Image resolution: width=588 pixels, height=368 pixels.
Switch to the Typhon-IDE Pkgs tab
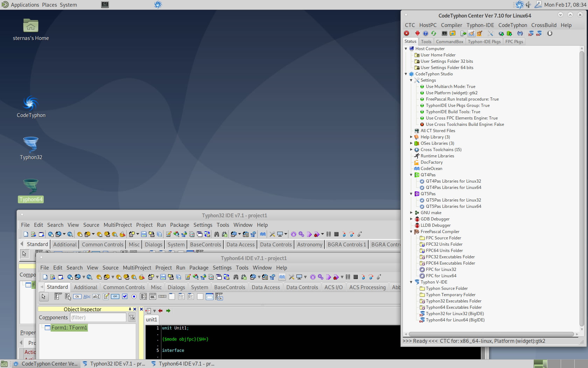click(x=484, y=42)
